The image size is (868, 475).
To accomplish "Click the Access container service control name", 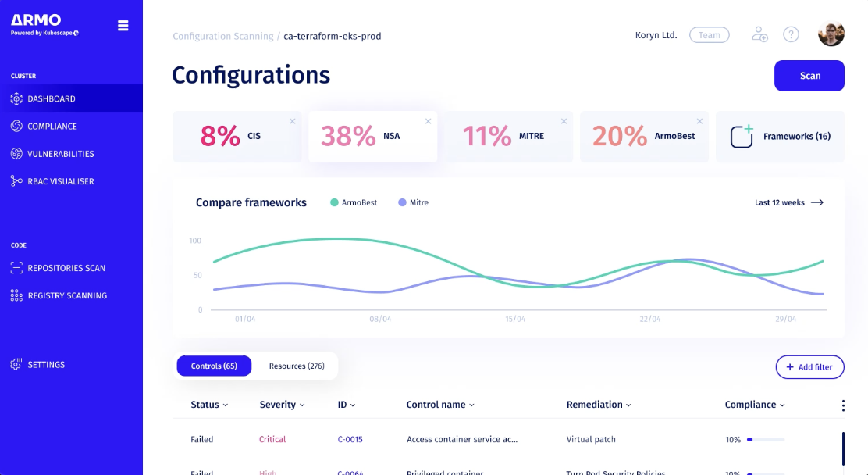I will pos(461,439).
